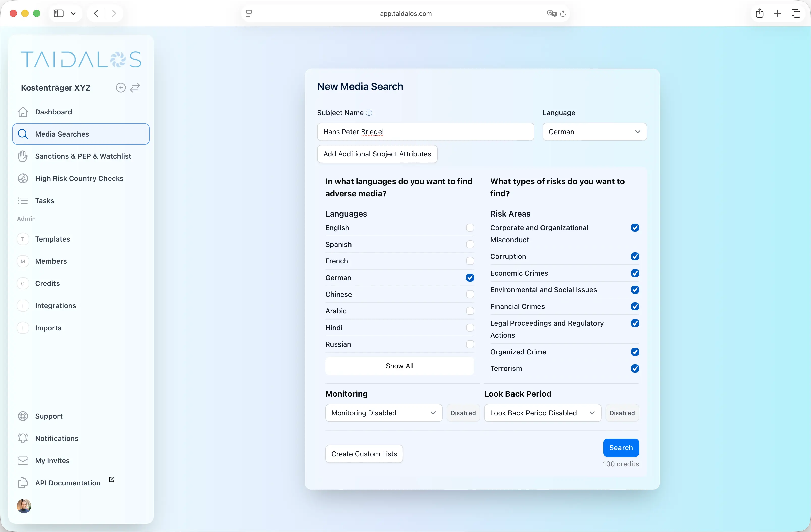The image size is (811, 532).
Task: Click the add icon next to Kostenträger XYZ
Action: pyautogui.click(x=121, y=88)
